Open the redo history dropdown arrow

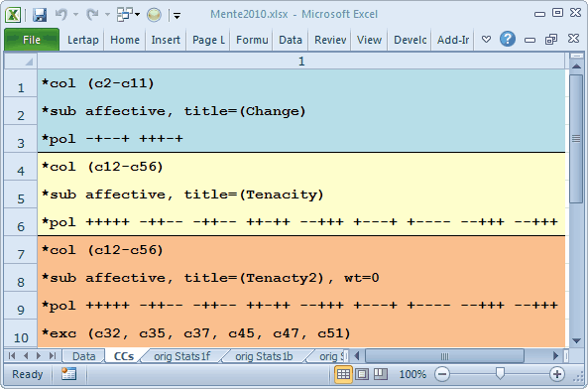tap(107, 15)
